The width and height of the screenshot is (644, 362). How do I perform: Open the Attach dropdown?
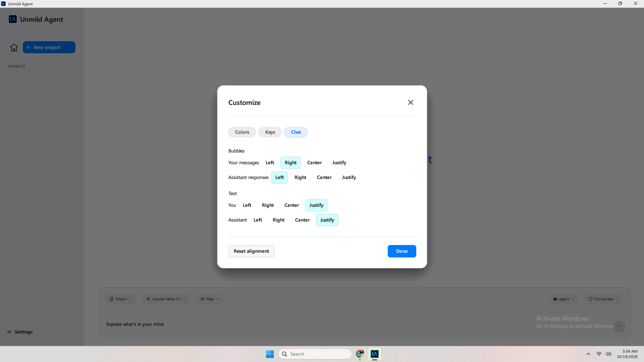121,299
